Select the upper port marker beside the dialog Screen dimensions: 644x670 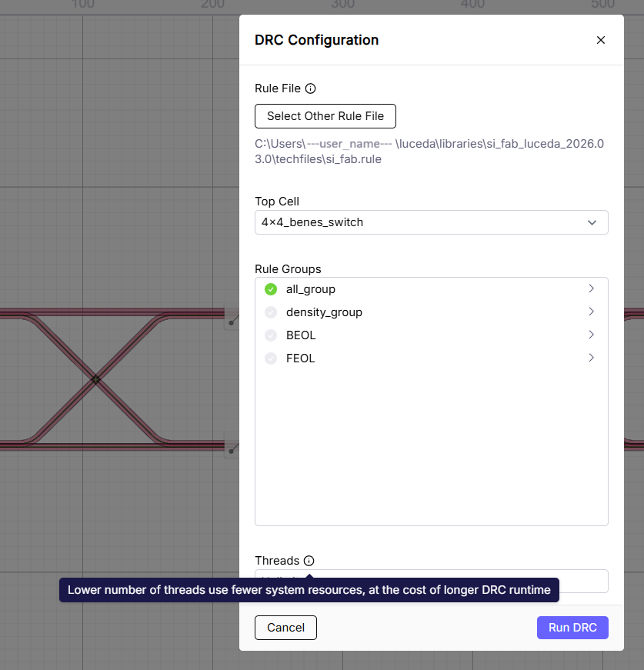click(232, 322)
